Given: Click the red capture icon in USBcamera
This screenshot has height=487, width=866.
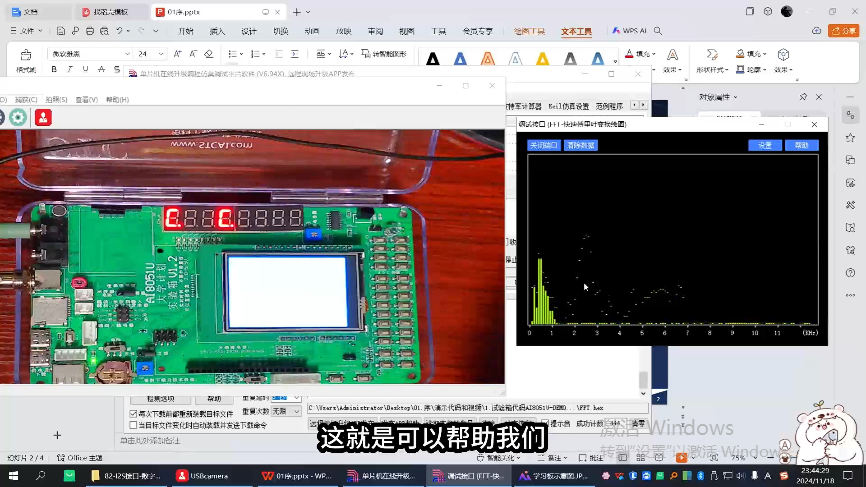Looking at the screenshot, I should [x=43, y=117].
